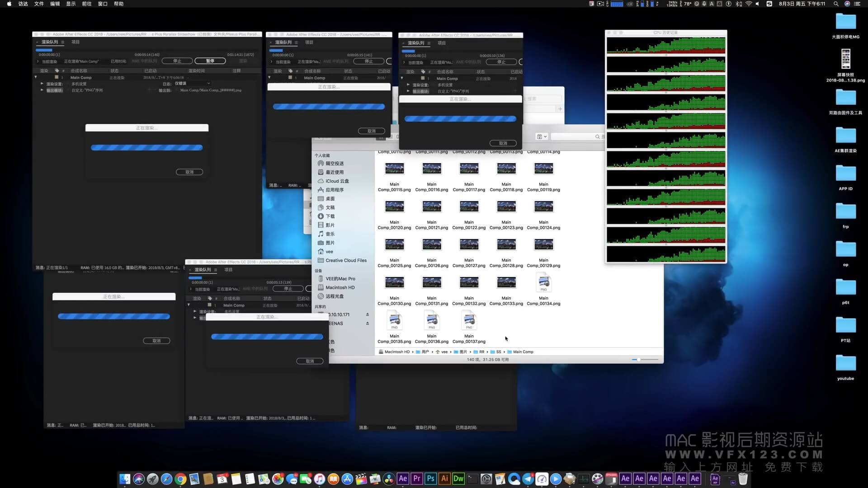Open the Music app in Dock

(x=320, y=479)
